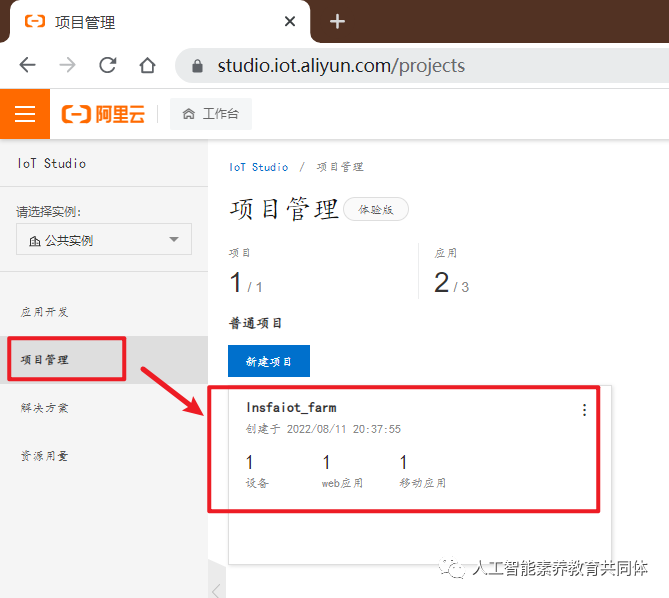The image size is (669, 598).
Task: Select 项目管理 in sidebar
Action: coord(44,360)
